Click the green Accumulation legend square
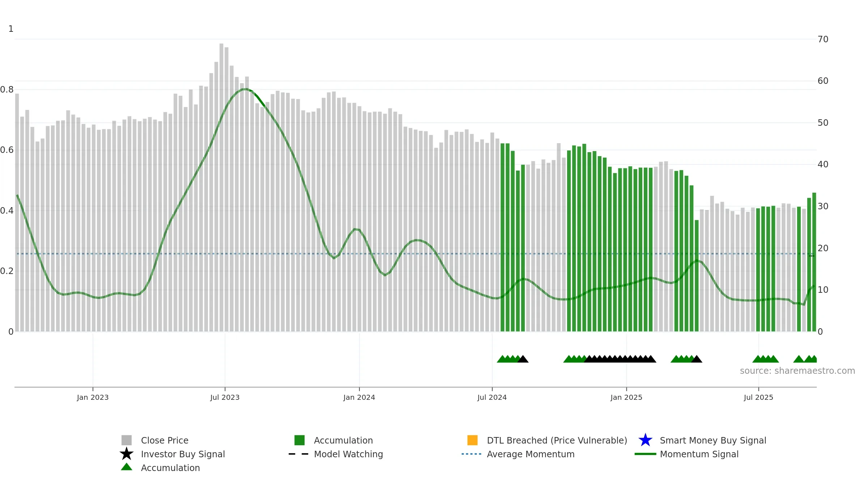 (x=299, y=440)
